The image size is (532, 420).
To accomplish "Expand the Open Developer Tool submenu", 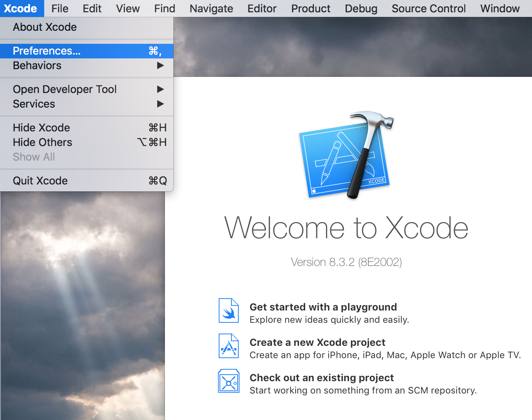I will pos(65,89).
